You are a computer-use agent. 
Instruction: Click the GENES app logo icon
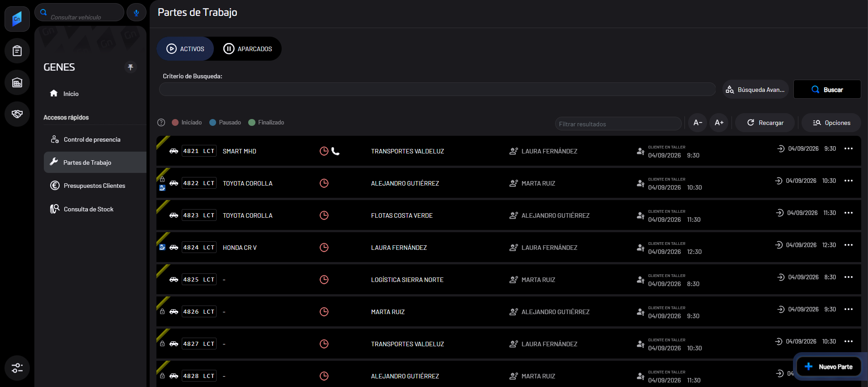pos(17,19)
